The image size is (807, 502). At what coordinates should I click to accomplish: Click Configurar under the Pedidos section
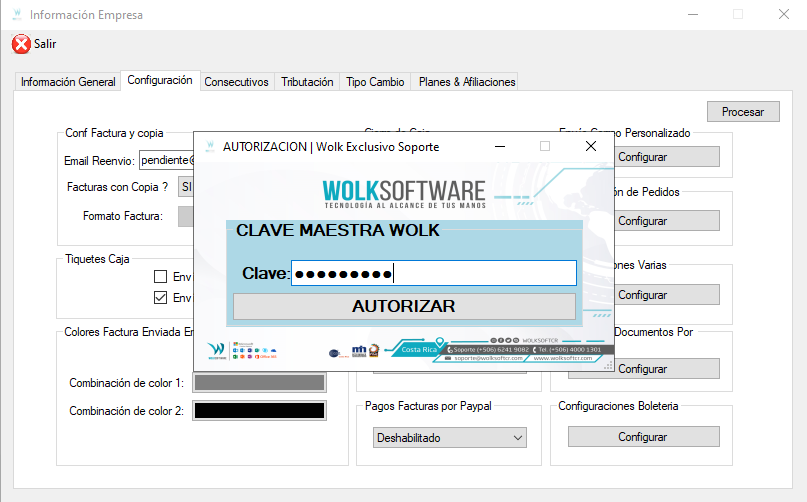pos(667,221)
